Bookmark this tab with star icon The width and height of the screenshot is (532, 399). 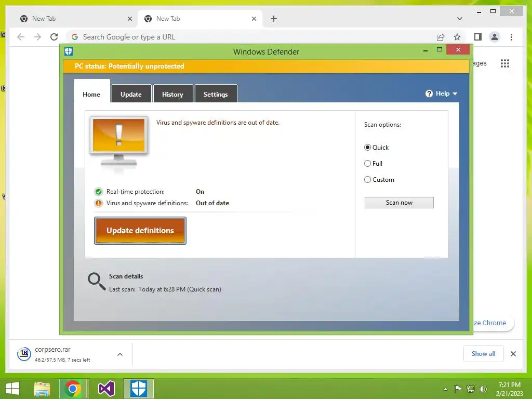(x=457, y=37)
